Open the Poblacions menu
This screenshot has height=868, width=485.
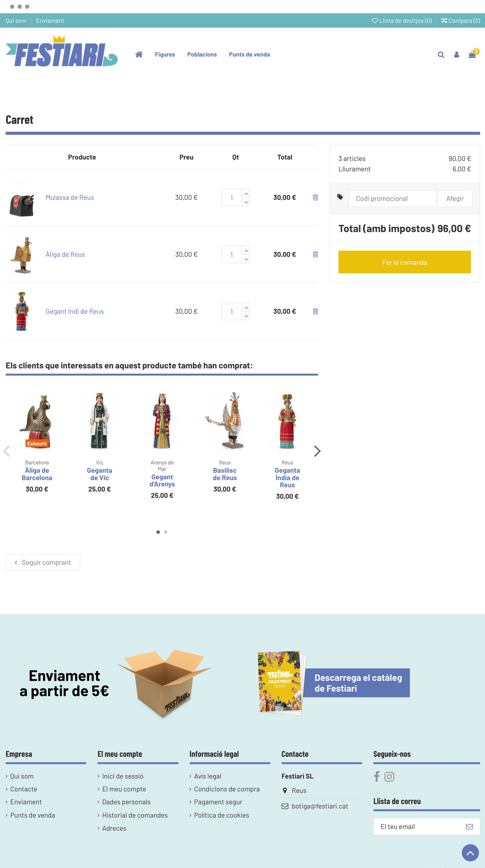coord(202,55)
